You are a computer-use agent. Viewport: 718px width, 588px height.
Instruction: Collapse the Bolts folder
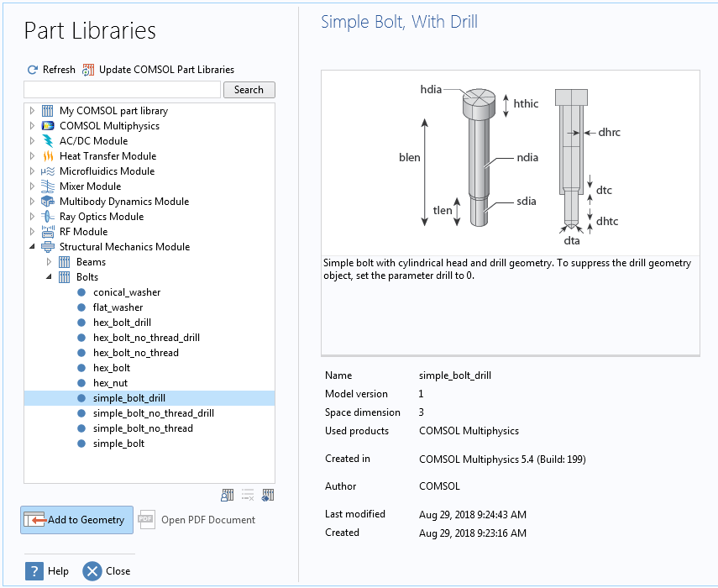pos(49,277)
